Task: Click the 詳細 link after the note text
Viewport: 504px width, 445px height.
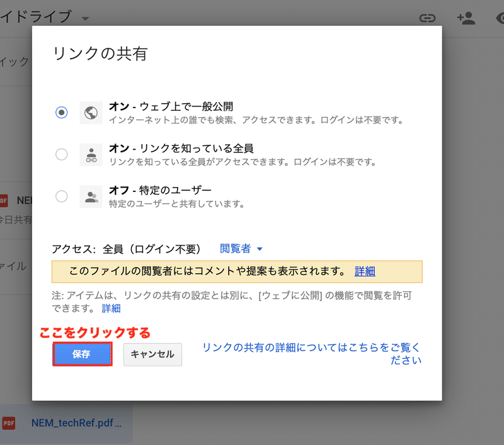Action: click(x=112, y=308)
